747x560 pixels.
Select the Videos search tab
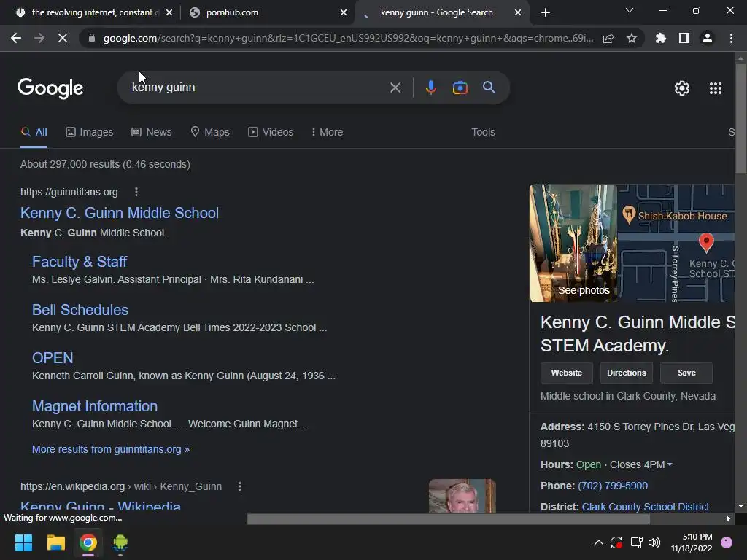271,132
